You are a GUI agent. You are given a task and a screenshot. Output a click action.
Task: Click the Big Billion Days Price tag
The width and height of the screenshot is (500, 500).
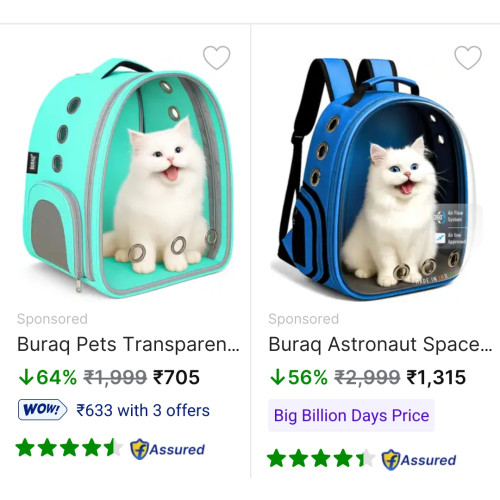351,415
